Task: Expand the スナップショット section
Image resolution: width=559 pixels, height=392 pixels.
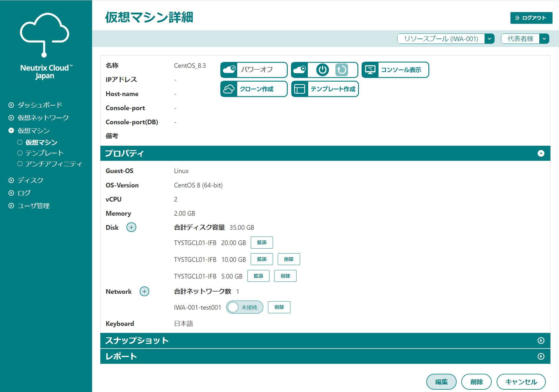Action: point(541,340)
